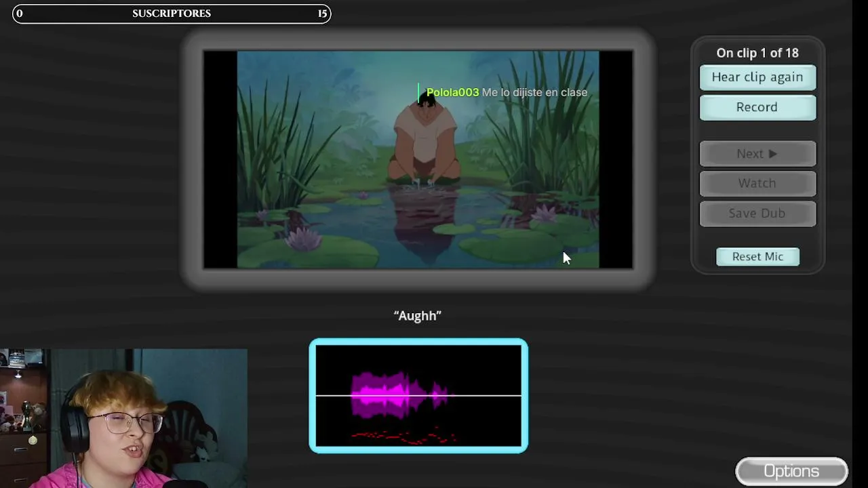Click the magenta audio waveform display
The width and height of the screenshot is (868, 488).
pyautogui.click(x=418, y=396)
